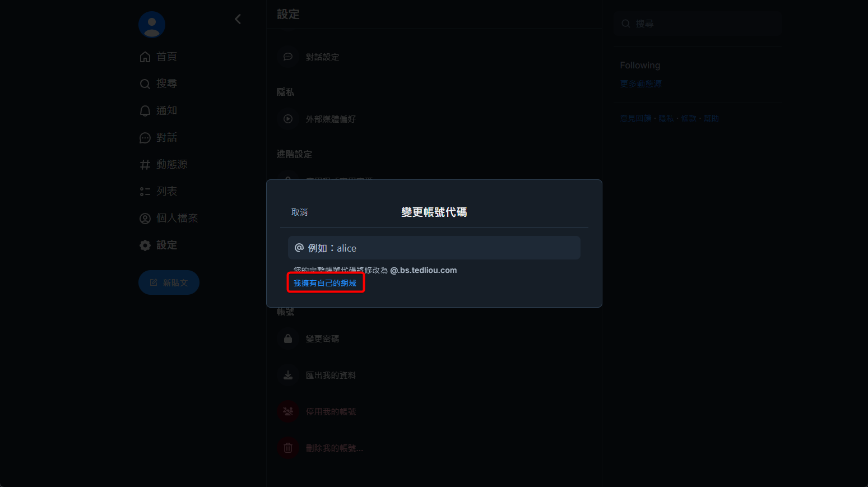Click the 設定 gear icon in the sidebar
Viewport: 868px width, 487px height.
pyautogui.click(x=145, y=245)
